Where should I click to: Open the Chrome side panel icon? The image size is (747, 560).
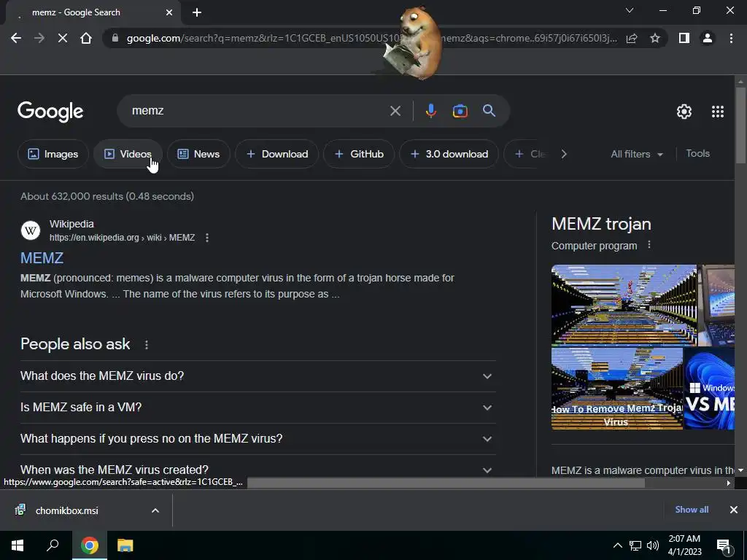click(684, 38)
